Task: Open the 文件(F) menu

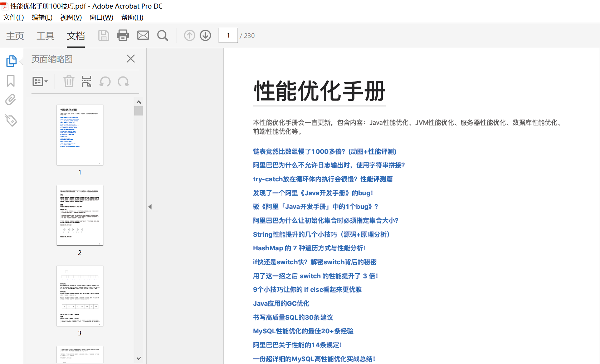Action: pos(14,17)
